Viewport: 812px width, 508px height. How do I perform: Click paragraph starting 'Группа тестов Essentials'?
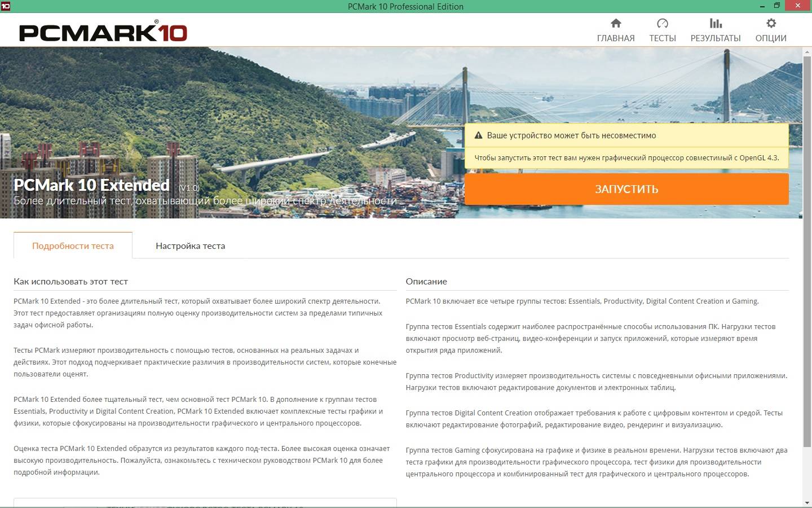coord(590,338)
